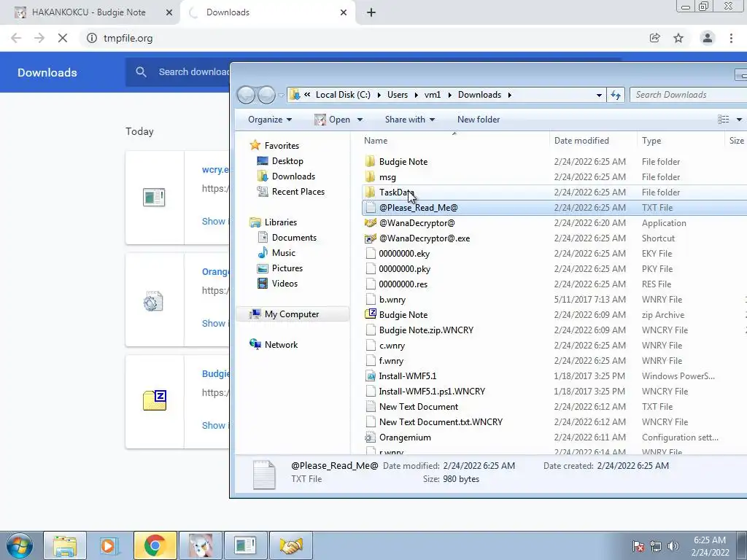Click the Users segment in the address path
The width and height of the screenshot is (747, 560).
pyautogui.click(x=398, y=95)
